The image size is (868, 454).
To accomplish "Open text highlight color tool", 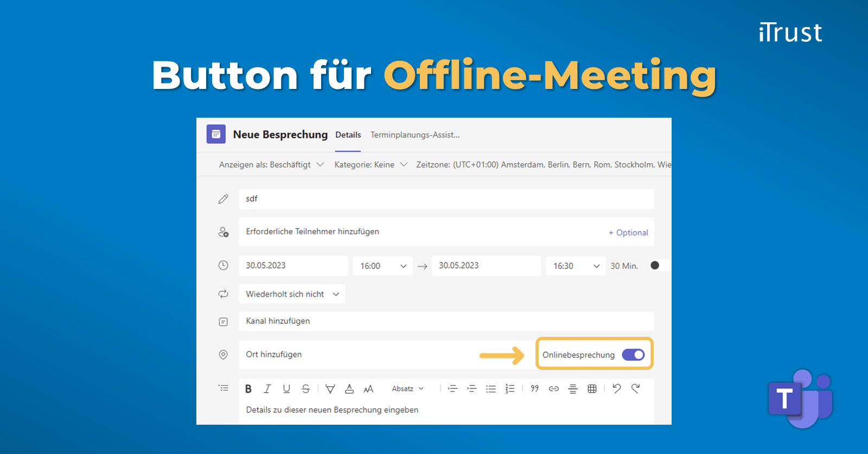I will pyautogui.click(x=330, y=388).
